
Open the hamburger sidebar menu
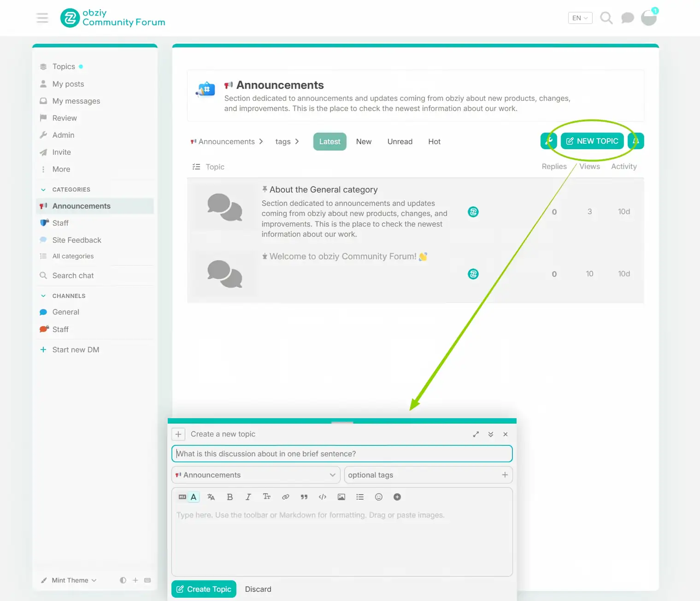tap(42, 18)
